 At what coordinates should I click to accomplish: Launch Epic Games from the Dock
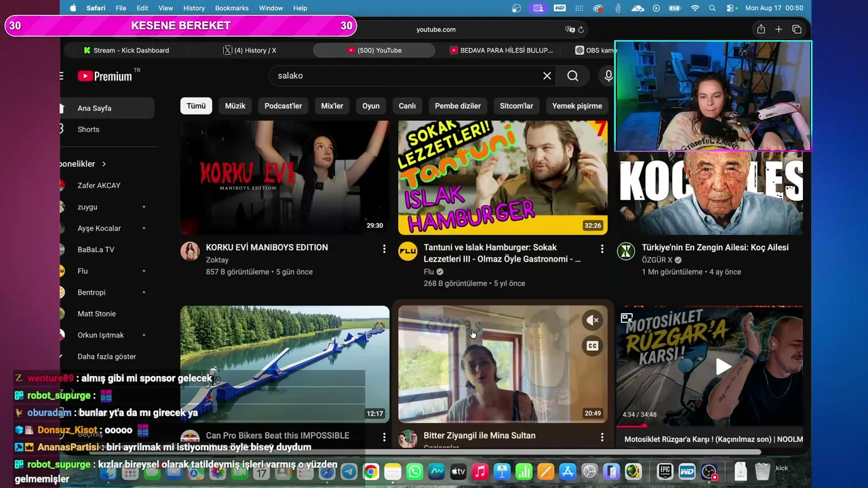coord(665,472)
